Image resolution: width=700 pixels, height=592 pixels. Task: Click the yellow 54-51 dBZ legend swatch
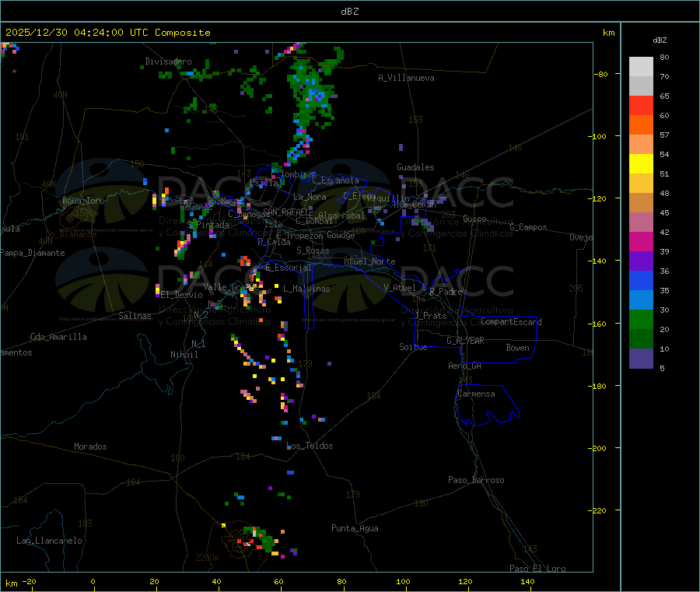pos(641,164)
